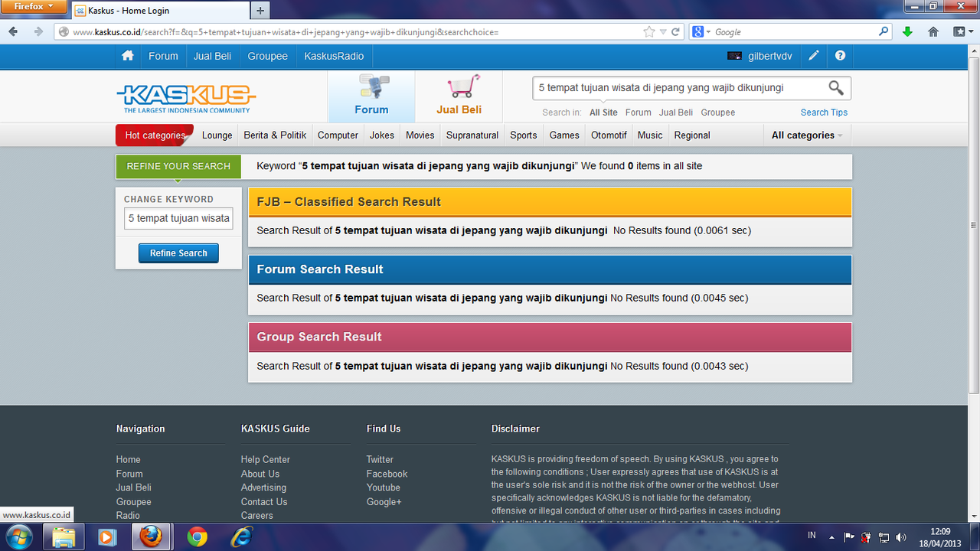Click Hot categories button
The image size is (980, 551).
(x=155, y=135)
